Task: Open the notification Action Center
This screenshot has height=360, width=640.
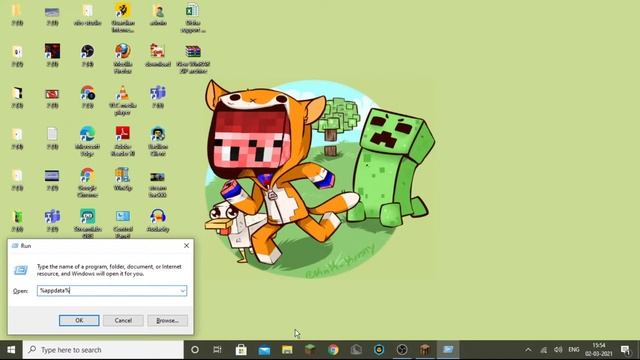Action: pos(625,350)
